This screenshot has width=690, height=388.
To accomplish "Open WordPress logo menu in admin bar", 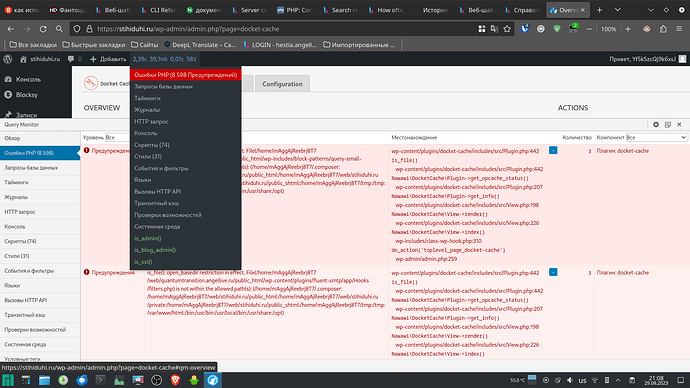I will click(8, 59).
